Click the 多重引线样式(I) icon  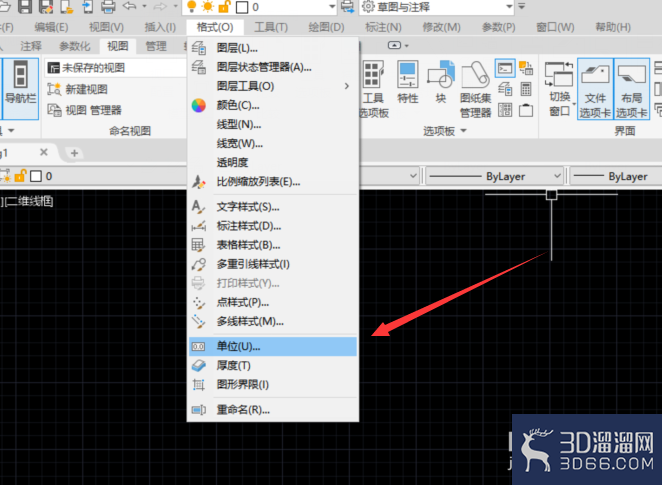(198, 265)
